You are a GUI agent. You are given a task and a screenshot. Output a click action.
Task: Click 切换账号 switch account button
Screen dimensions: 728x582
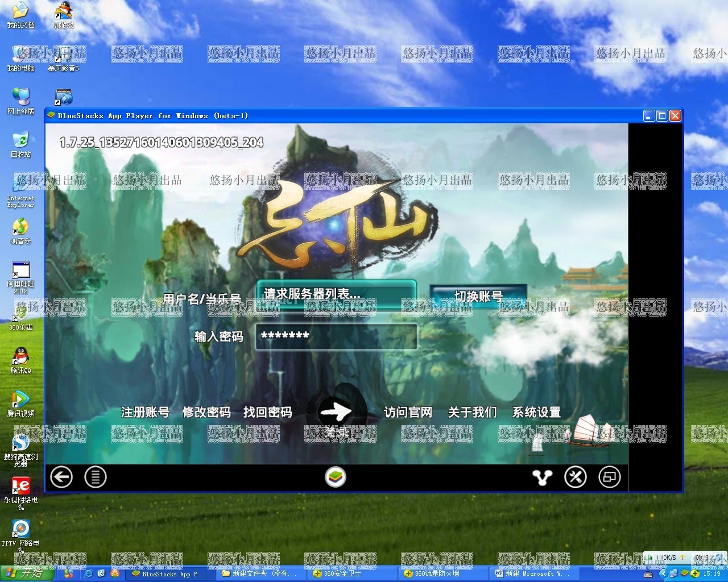click(x=478, y=296)
